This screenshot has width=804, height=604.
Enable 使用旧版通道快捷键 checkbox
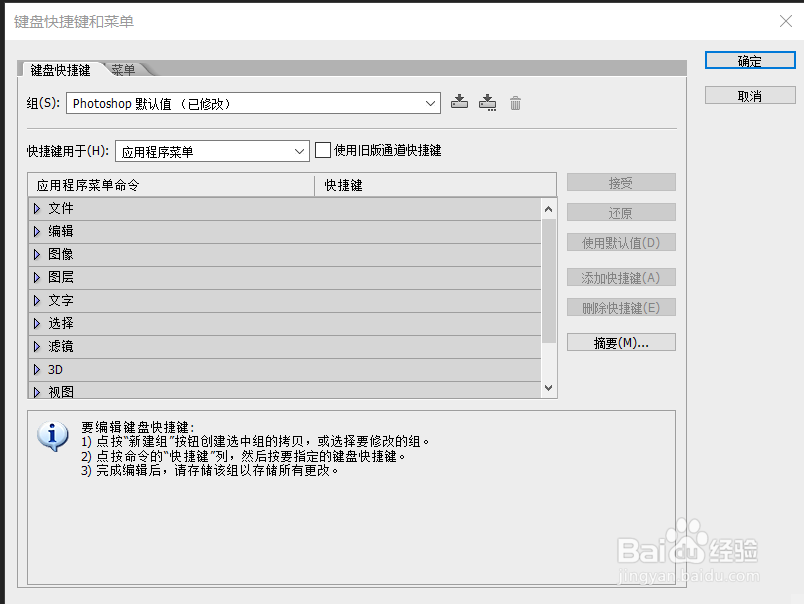click(x=323, y=150)
